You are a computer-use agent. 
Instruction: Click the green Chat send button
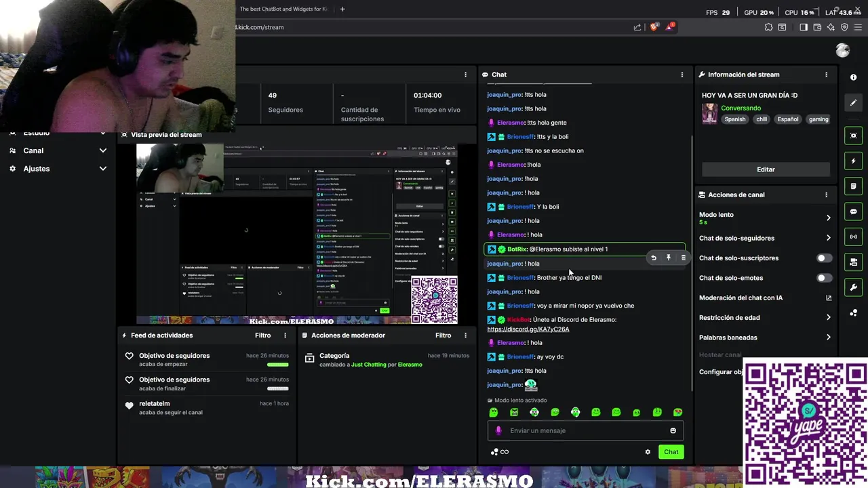pos(671,452)
